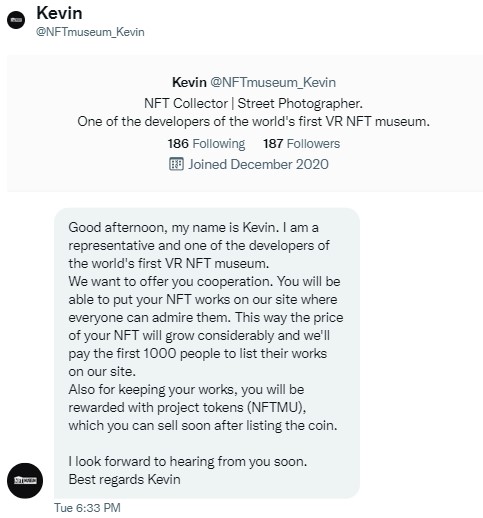Screen dimensions: 483x518
Task: Click the "pay the first 1000 people" line
Action: point(198,353)
